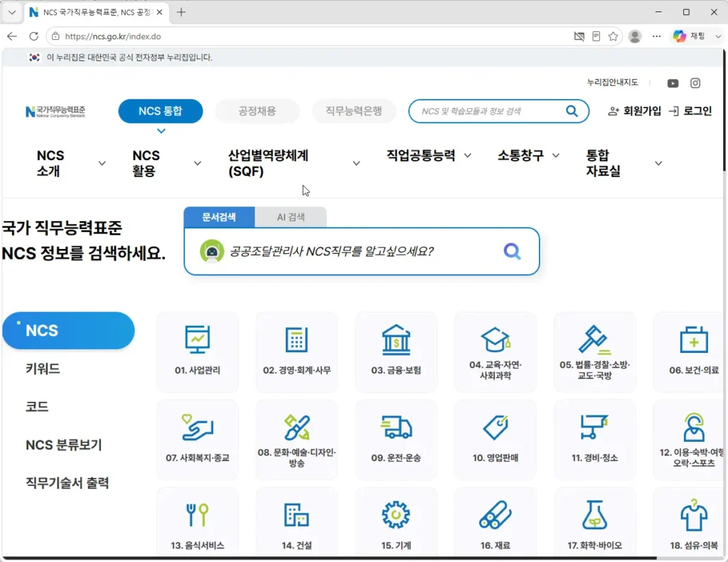This screenshot has height=562, width=728.
Task: Open the 17. 화학·바이오 flask icon
Action: pos(594,514)
